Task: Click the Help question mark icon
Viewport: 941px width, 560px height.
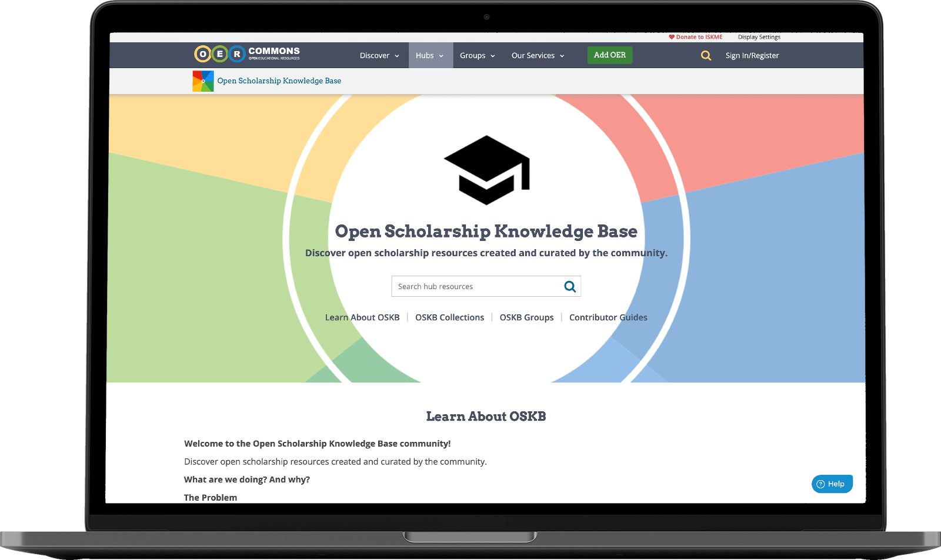Action: point(820,484)
